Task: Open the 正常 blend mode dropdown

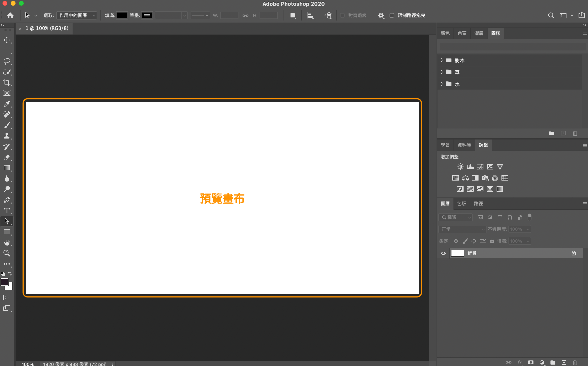Action: point(462,229)
